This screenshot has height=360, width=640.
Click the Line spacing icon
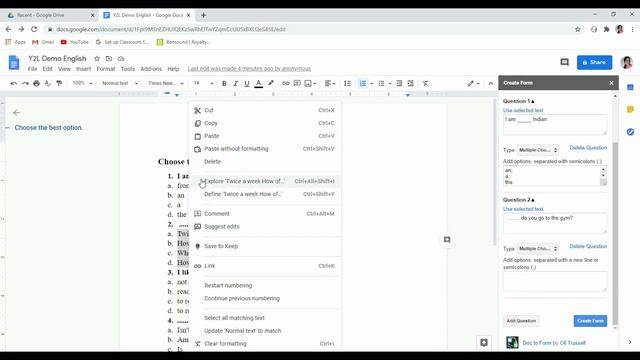pyautogui.click(x=347, y=83)
